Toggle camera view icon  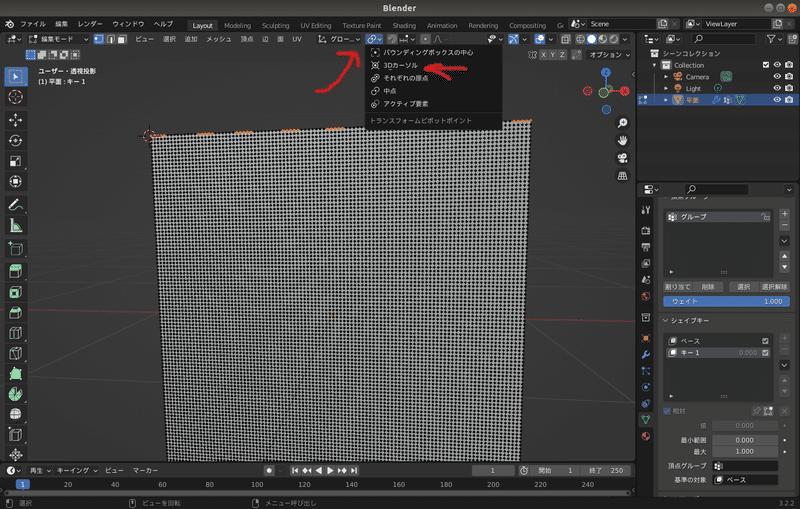point(622,158)
